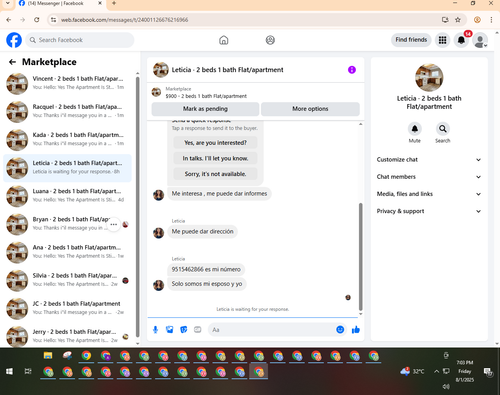Expand the Privacy & support section
Screen dimensions: 500x395
click(429, 211)
